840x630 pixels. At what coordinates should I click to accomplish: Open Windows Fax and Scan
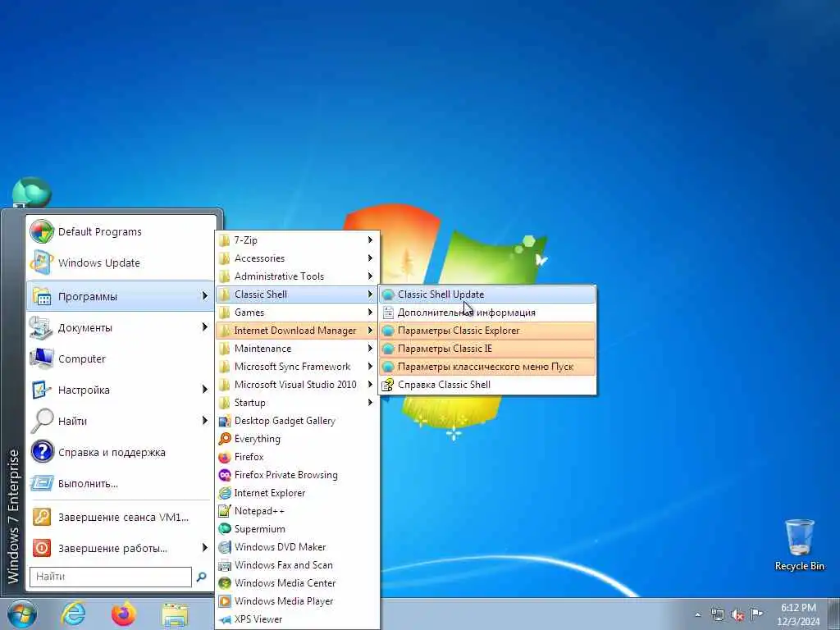pos(298,565)
